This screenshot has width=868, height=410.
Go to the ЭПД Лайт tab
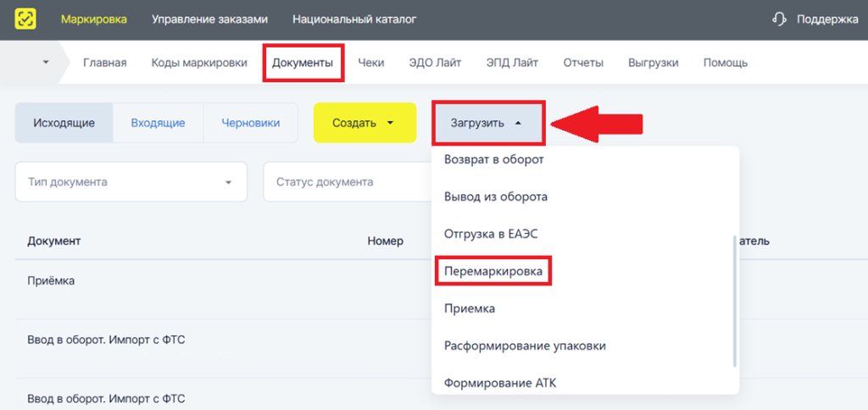(x=512, y=63)
